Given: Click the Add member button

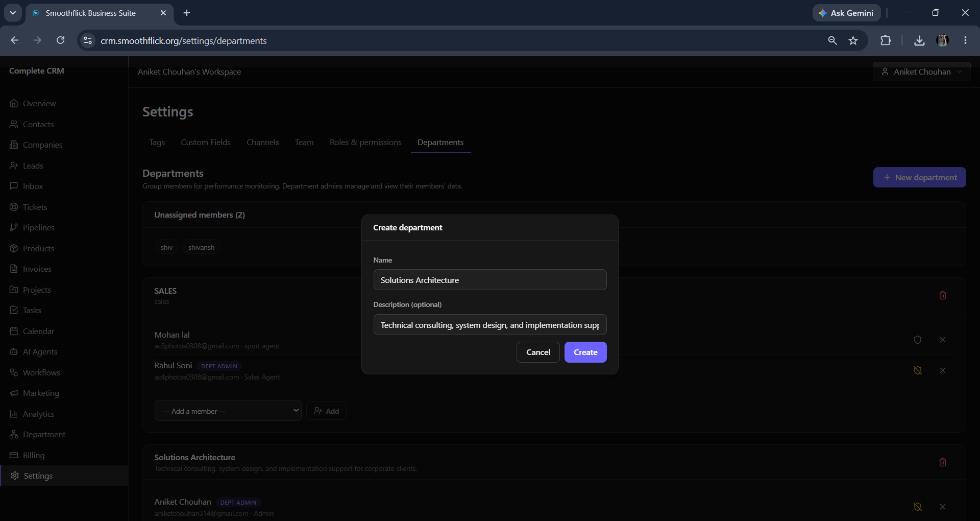Looking at the screenshot, I should click(x=326, y=411).
